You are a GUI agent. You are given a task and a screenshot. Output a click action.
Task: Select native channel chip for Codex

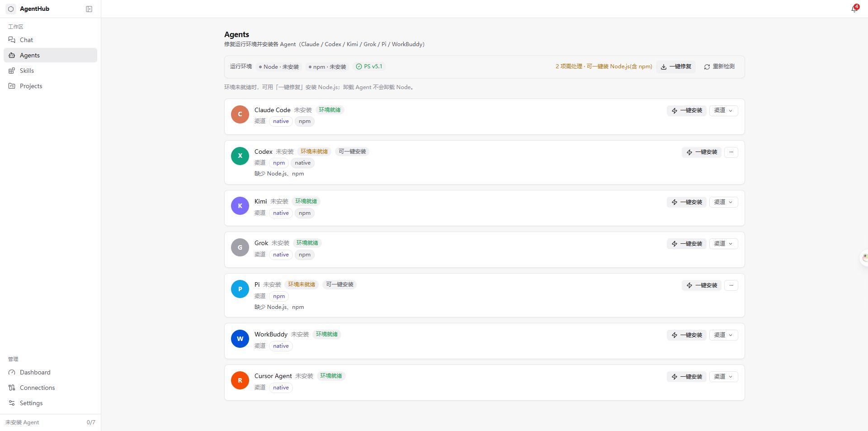coord(303,163)
